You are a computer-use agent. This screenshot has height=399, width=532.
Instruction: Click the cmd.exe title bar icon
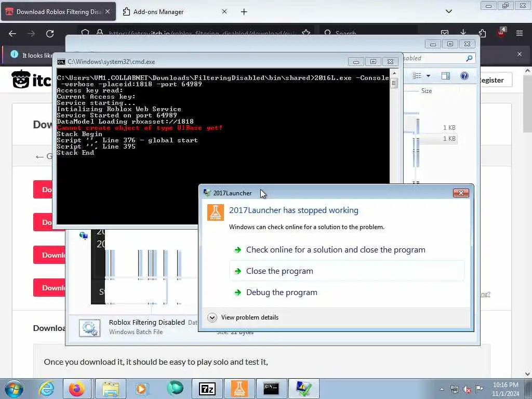61,62
